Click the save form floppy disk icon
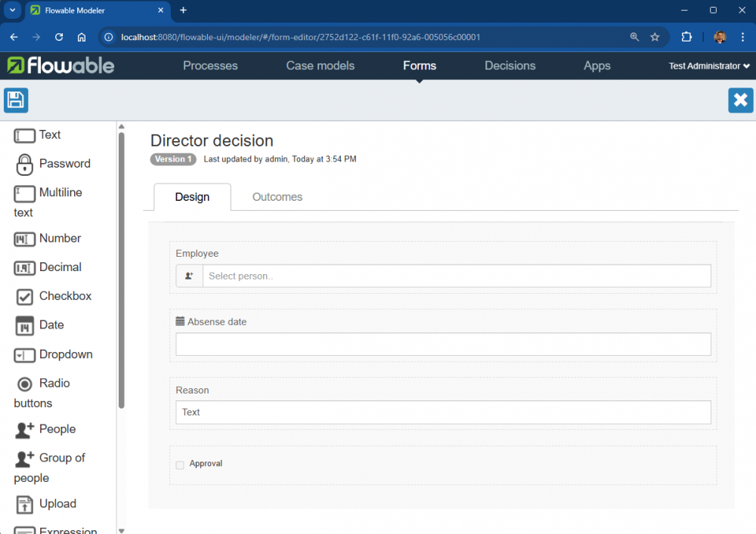756x534 pixels. pos(16,100)
